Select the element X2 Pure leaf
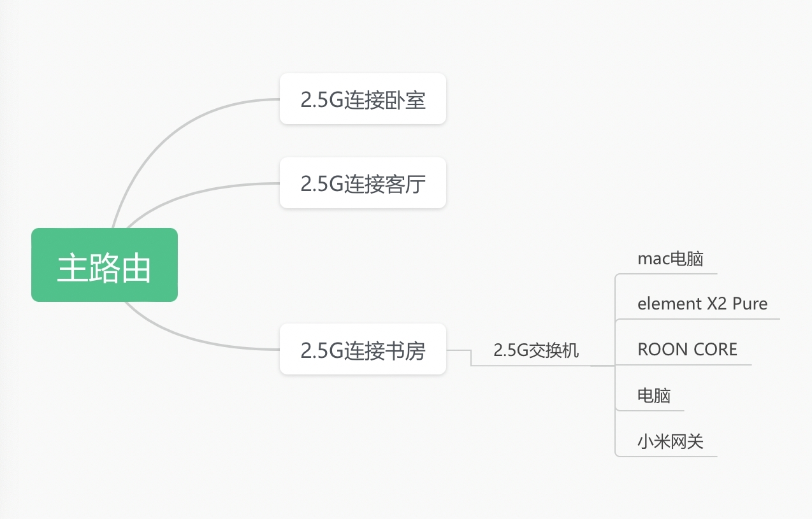 pos(702,304)
